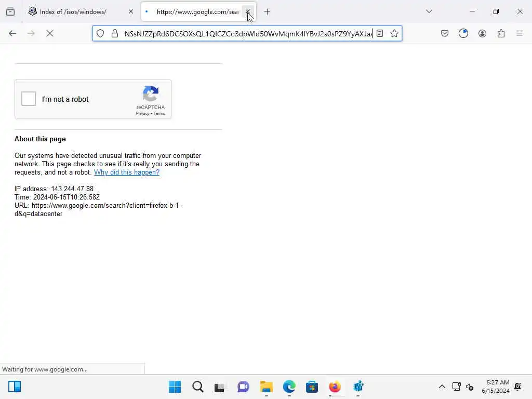The image size is (532, 399).
Task: Minimize the Firefox window
Action: [472, 11]
